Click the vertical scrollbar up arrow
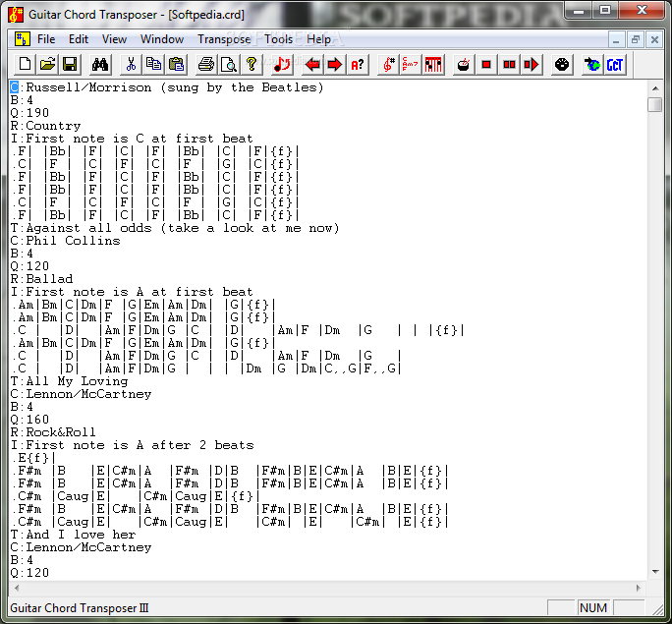Image resolution: width=672 pixels, height=624 pixels. tap(655, 88)
